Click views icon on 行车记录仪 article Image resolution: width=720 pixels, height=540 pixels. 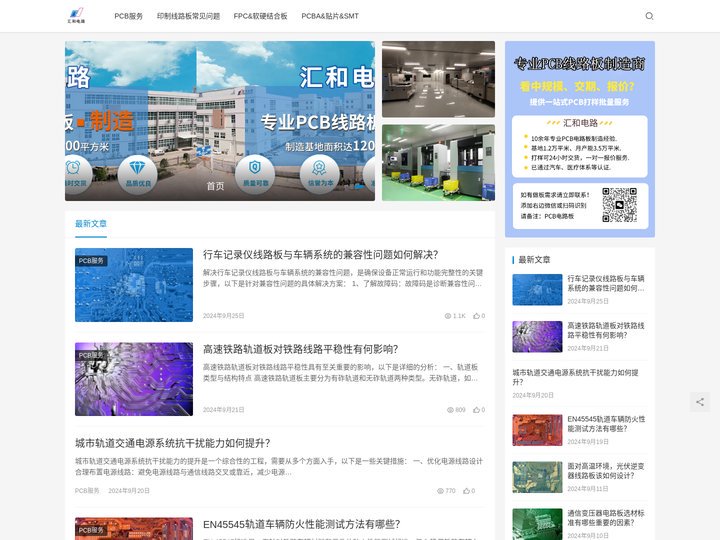coord(448,316)
